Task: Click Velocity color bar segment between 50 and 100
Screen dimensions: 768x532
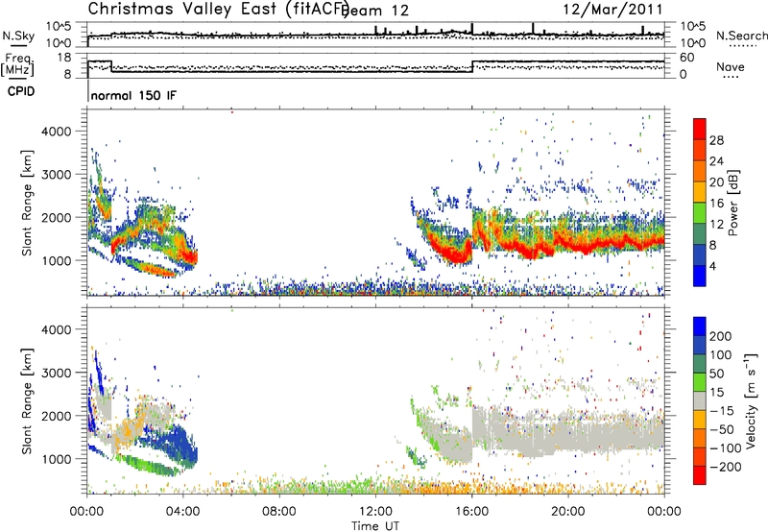Action: coord(700,364)
